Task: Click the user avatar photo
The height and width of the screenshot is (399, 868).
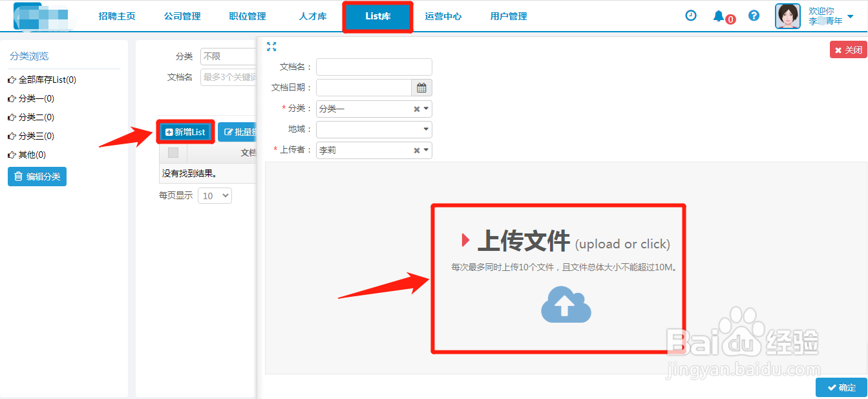Action: coord(787,16)
